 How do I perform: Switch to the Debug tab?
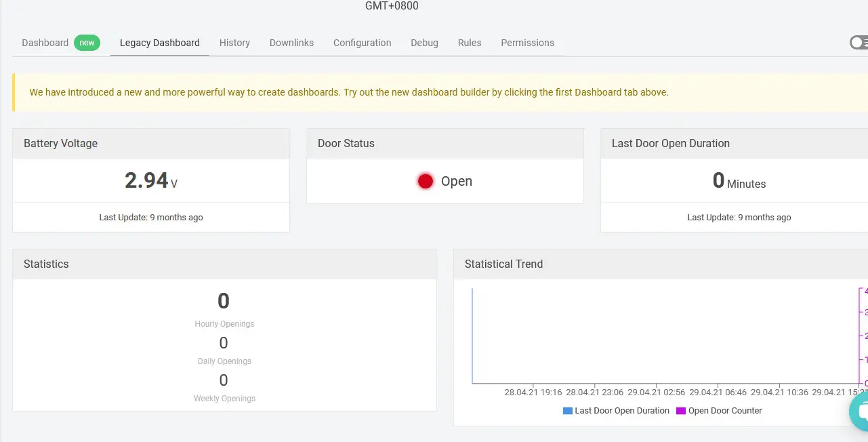coord(424,43)
